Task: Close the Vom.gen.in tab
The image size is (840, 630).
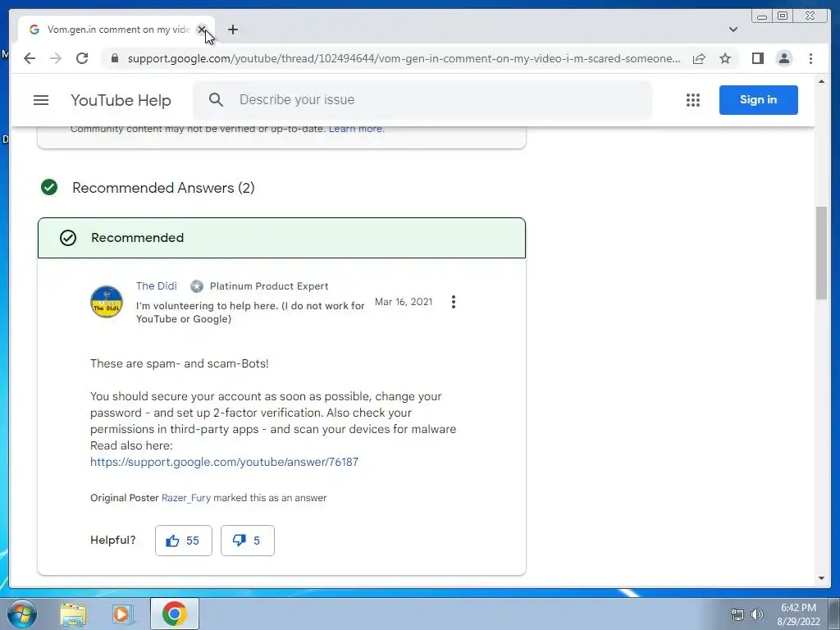Action: point(202,30)
